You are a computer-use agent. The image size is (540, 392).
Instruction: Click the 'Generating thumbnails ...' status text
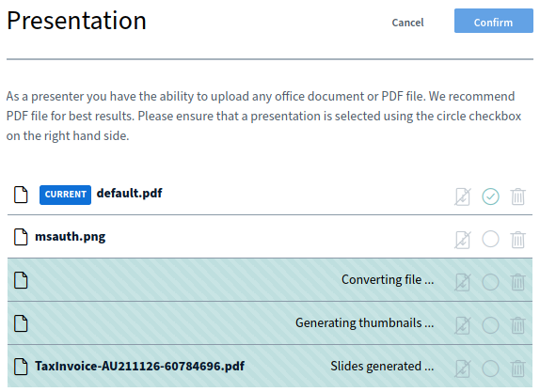364,323
